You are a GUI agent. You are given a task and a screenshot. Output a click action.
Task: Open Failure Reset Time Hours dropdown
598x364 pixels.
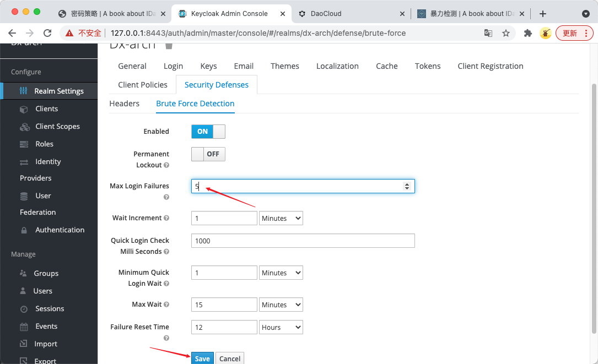[x=281, y=328]
